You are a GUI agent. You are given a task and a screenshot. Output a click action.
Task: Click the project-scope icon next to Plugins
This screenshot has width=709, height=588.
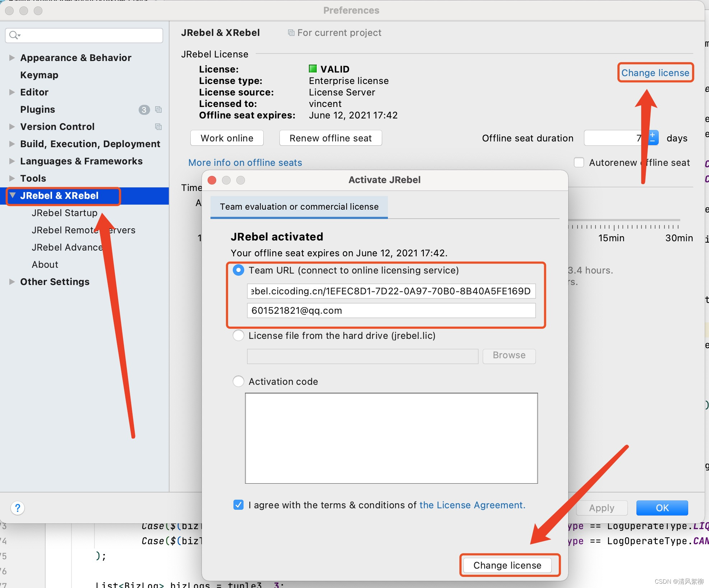click(158, 109)
